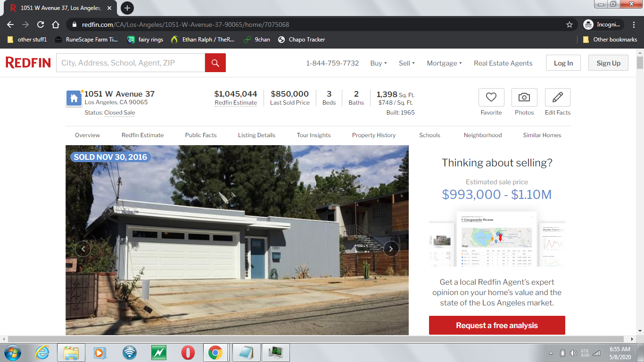Image resolution: width=644 pixels, height=362 pixels.
Task: Click the Sign Up button
Action: [x=608, y=63]
